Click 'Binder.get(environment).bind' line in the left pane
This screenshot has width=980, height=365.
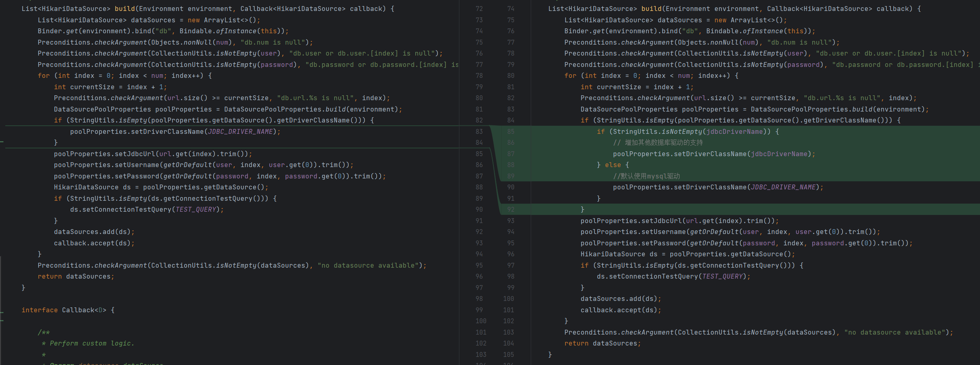click(163, 31)
